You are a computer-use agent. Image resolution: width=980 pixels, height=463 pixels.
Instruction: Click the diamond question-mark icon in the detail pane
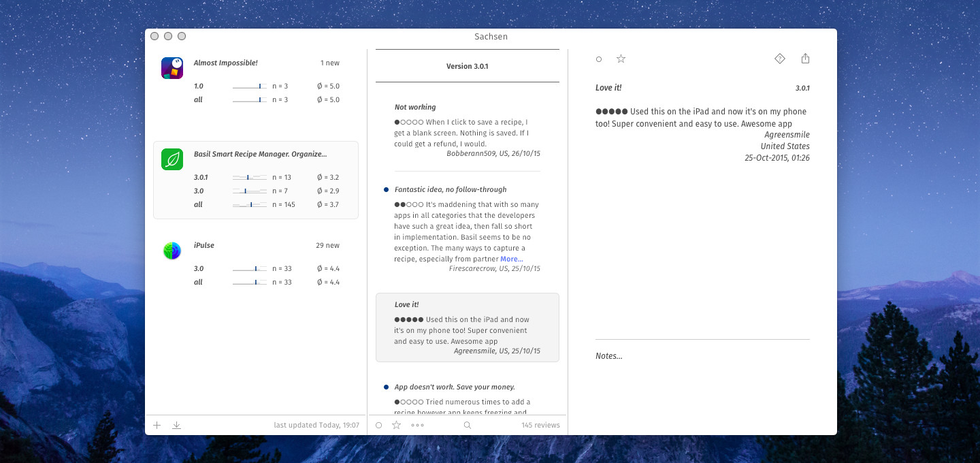pos(780,59)
